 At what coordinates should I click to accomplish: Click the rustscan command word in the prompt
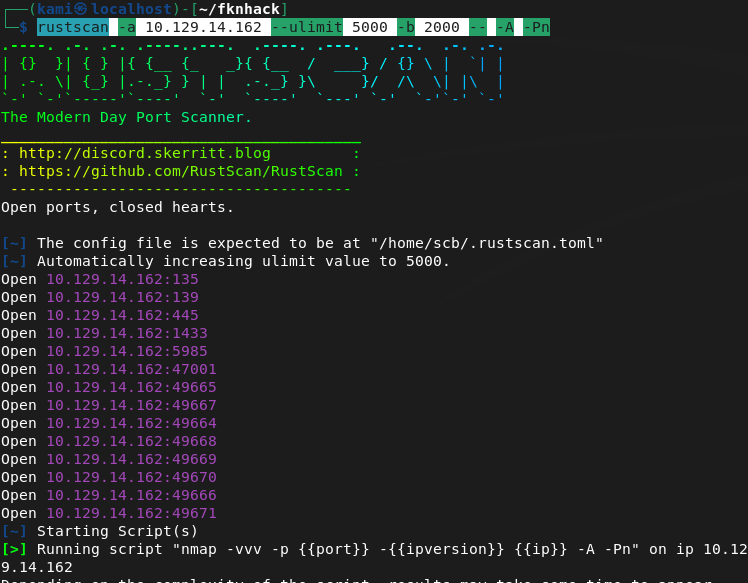(x=73, y=27)
